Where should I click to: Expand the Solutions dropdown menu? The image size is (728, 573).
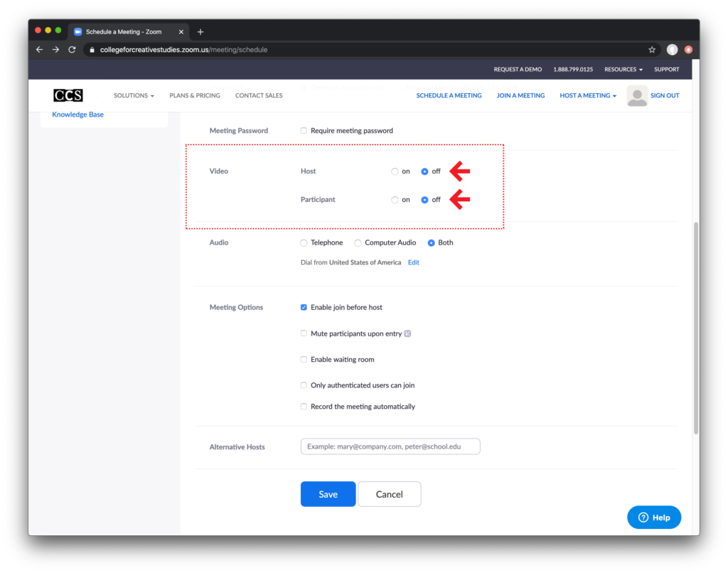tap(134, 95)
